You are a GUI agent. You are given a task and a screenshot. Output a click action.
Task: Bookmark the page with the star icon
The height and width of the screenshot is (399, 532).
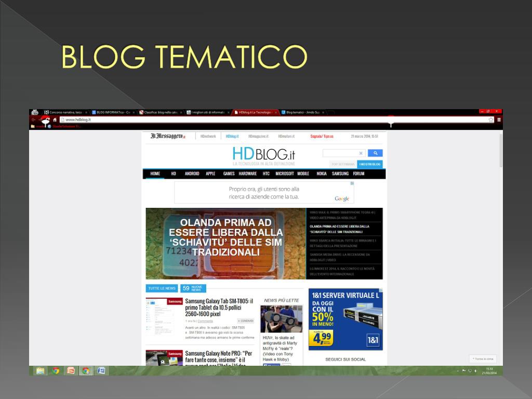[x=490, y=120]
